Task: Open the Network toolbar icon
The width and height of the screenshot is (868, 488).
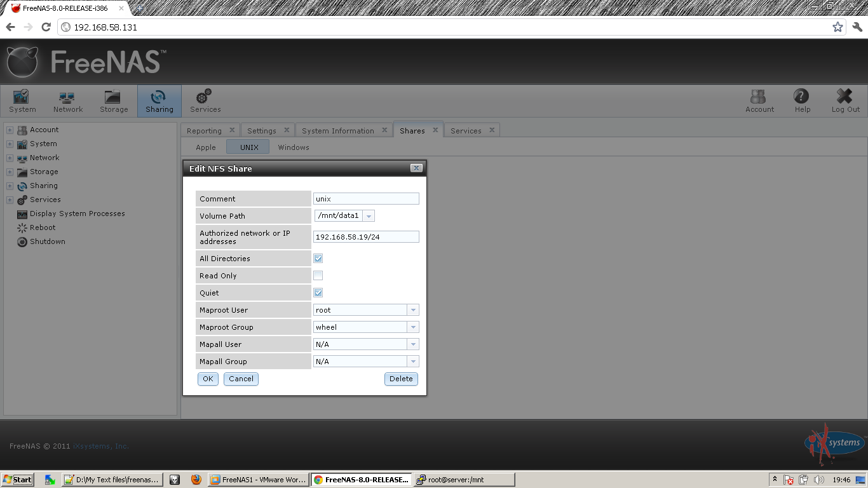Action: [x=68, y=101]
